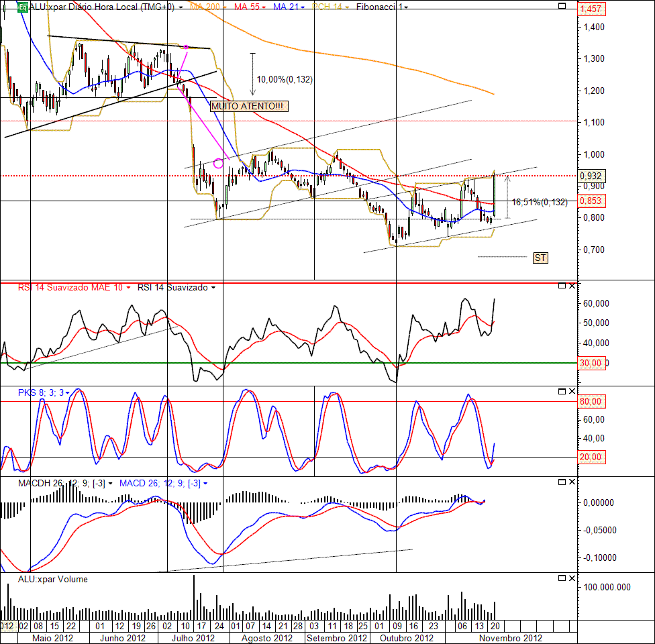Click Junho 2012 on the time axis
The image size is (655, 644).
(123, 638)
